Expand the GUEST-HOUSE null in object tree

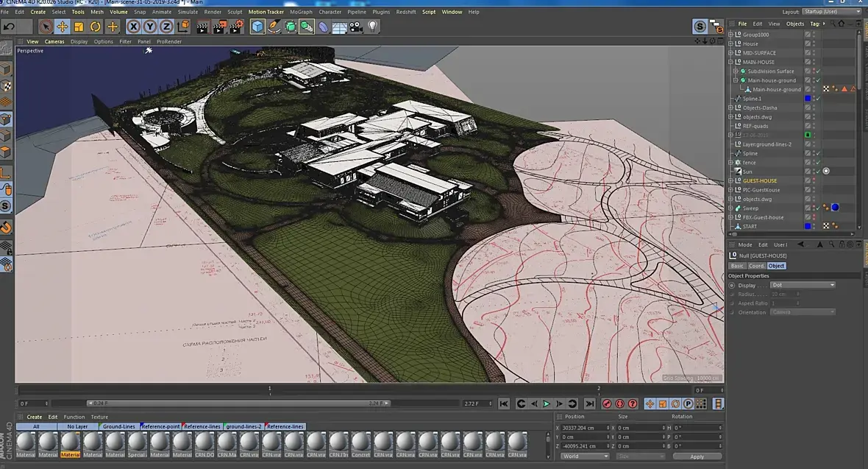pos(731,180)
